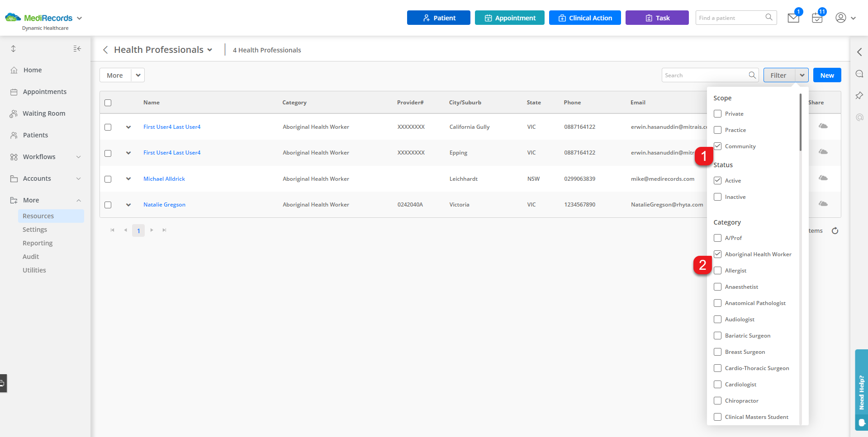Open the MediRecords logo home
Image resolution: width=868 pixels, height=437 pixels.
coord(39,18)
